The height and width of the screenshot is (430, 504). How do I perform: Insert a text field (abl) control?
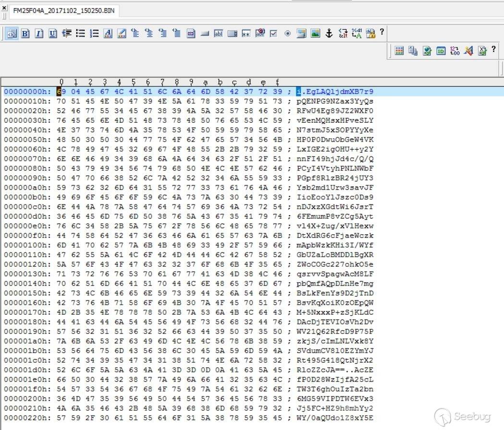coord(218,34)
